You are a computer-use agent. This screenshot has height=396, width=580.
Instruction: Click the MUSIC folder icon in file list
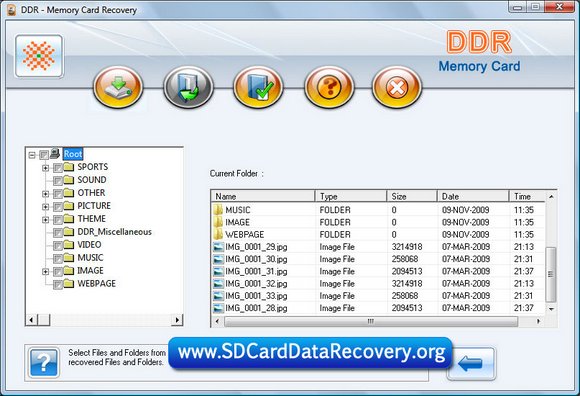pyautogui.click(x=218, y=210)
